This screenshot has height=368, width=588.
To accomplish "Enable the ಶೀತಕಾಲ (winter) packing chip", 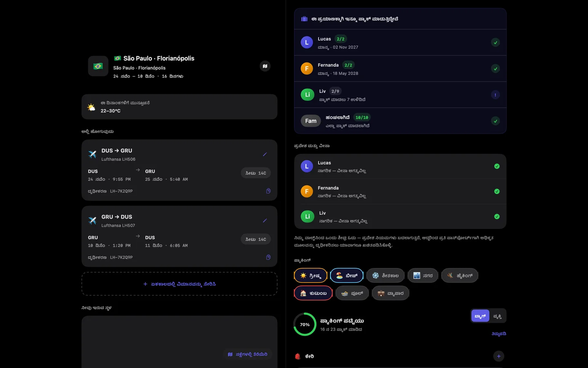I will (385, 276).
